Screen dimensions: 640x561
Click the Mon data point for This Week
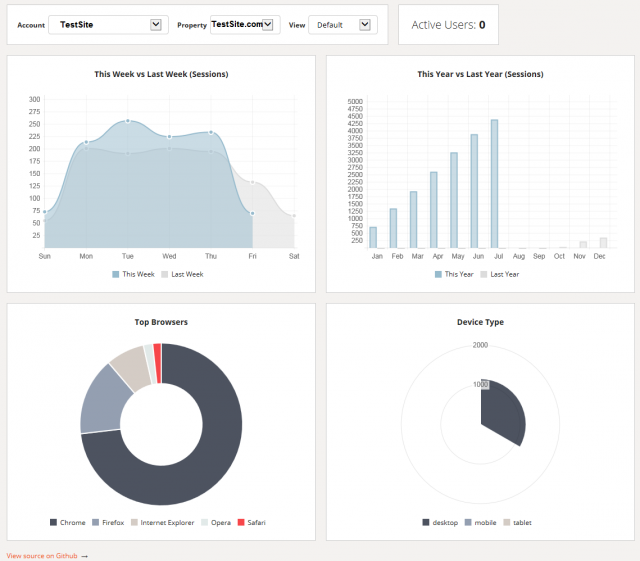click(x=86, y=142)
